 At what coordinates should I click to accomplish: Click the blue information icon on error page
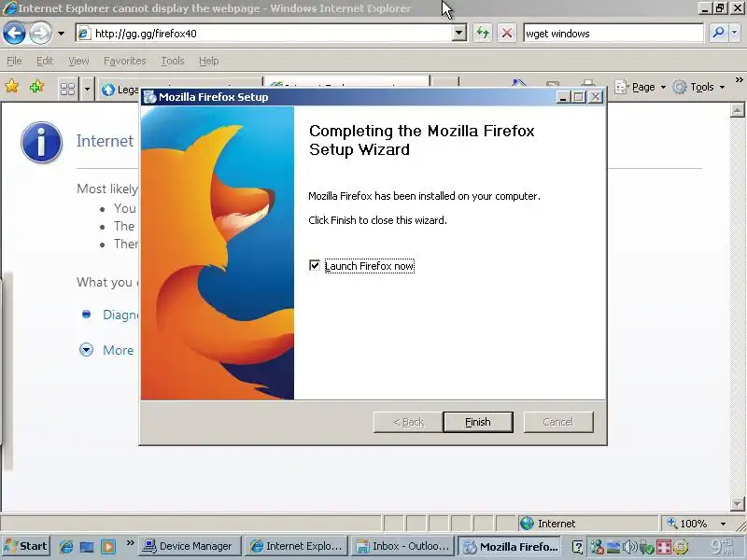[41, 143]
